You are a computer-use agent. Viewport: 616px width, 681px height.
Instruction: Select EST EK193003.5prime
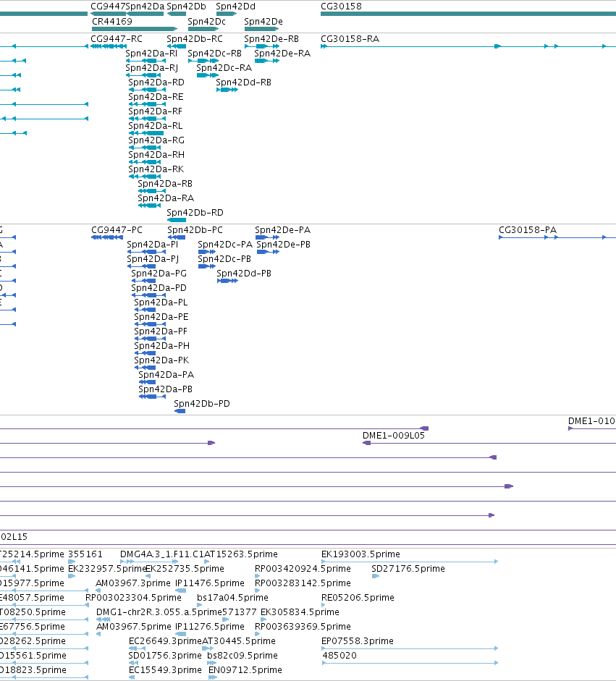[360, 554]
